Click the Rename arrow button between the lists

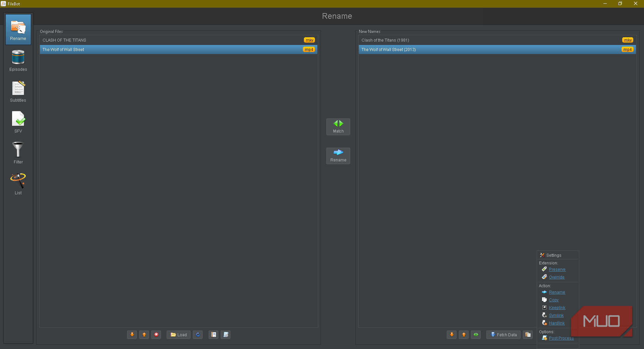coord(338,156)
